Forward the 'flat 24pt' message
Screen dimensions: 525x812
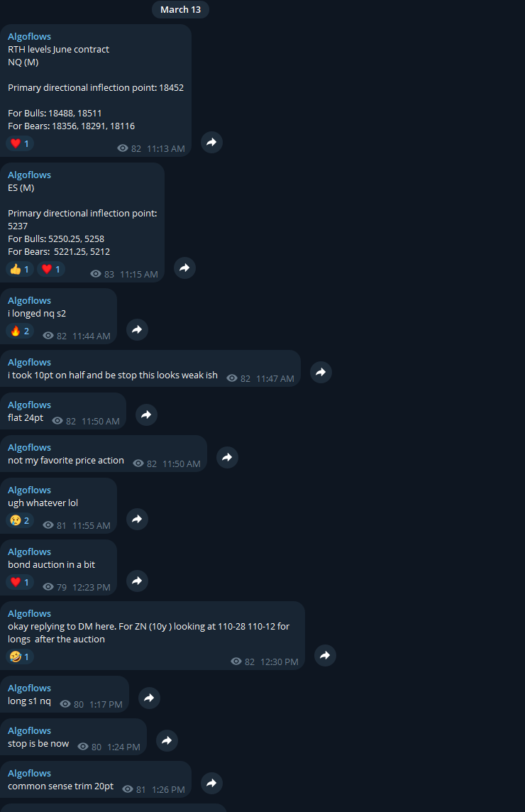147,415
